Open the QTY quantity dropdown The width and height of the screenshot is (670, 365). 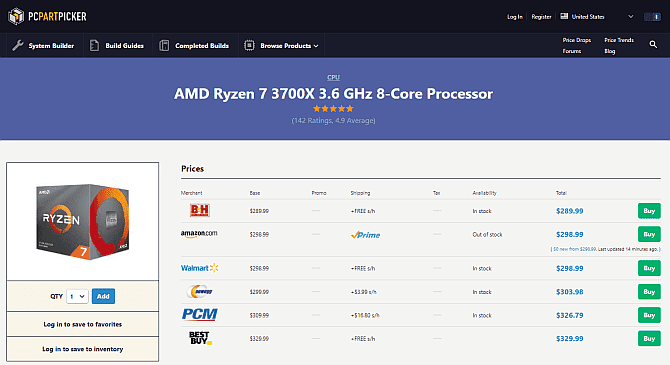click(x=77, y=296)
